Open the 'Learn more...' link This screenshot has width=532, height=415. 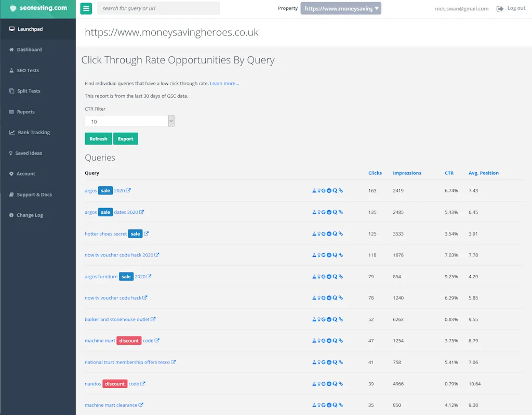click(x=224, y=83)
